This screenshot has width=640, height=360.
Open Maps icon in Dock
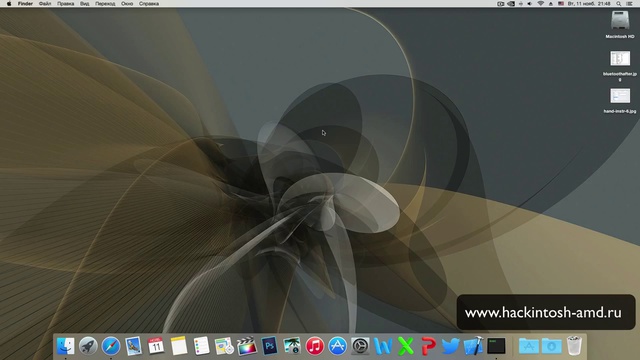[x=224, y=346]
